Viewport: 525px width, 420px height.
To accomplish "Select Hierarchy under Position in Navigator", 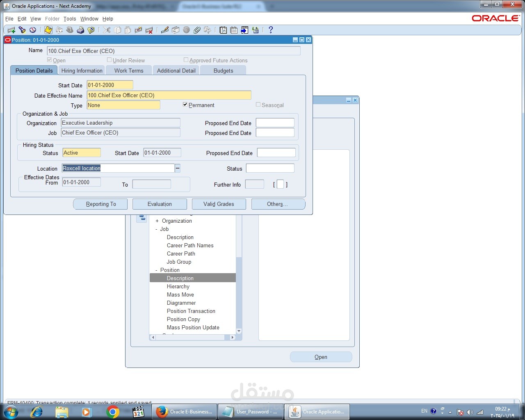I will [x=178, y=286].
